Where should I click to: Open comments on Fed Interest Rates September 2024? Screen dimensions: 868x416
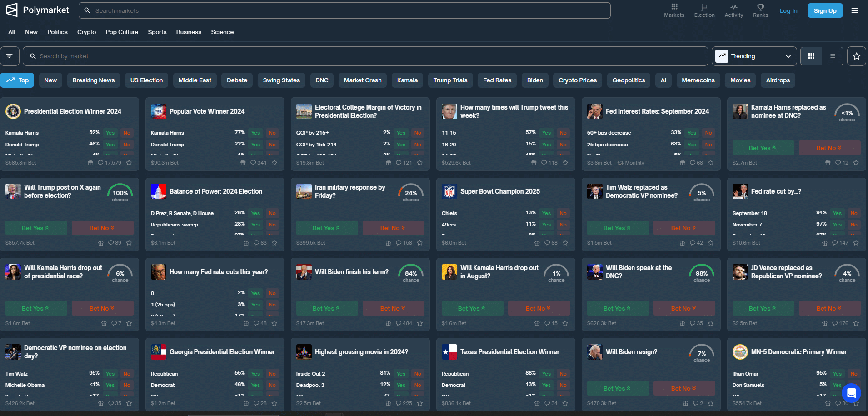[x=696, y=163]
